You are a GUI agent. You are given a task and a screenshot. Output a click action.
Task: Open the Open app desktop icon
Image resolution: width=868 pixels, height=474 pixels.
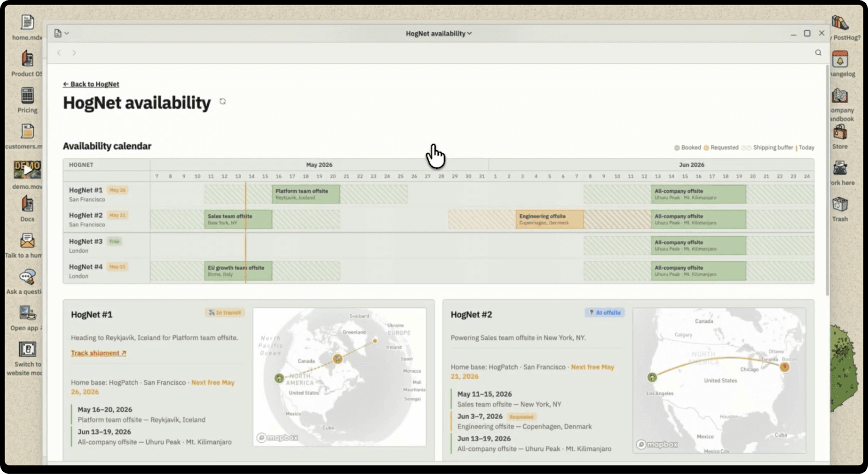click(x=27, y=313)
